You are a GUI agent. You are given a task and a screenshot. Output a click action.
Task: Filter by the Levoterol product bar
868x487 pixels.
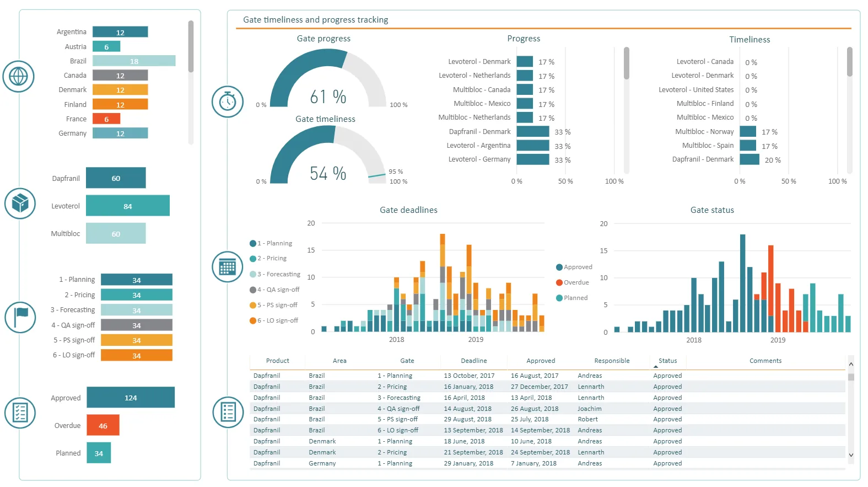[128, 206]
